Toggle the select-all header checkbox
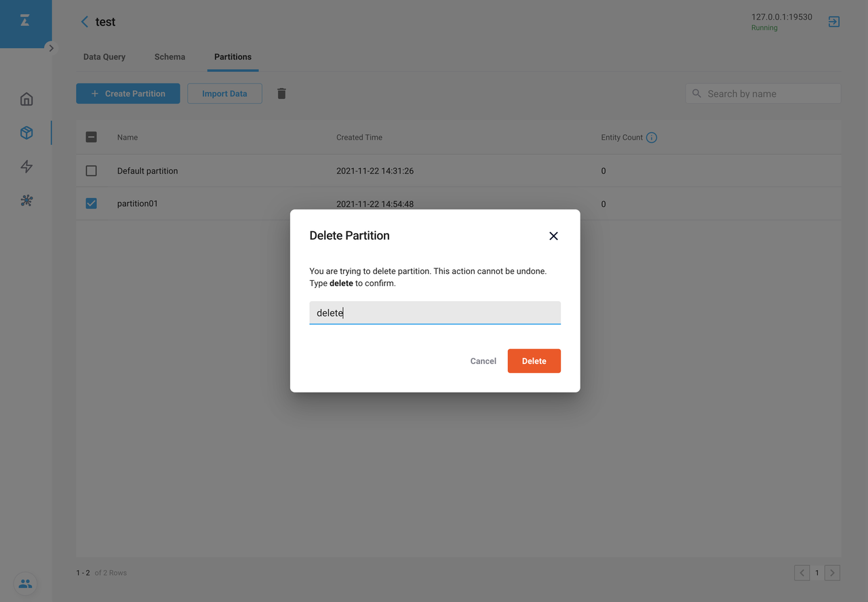 click(x=92, y=137)
